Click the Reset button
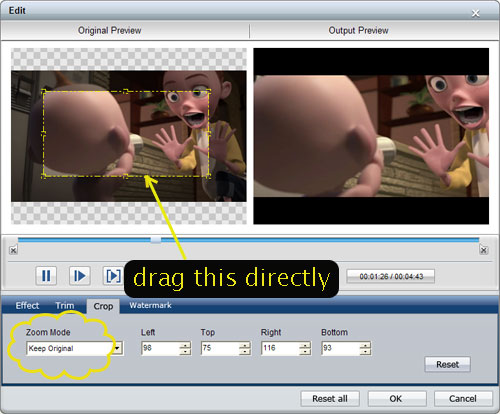 tap(447, 364)
